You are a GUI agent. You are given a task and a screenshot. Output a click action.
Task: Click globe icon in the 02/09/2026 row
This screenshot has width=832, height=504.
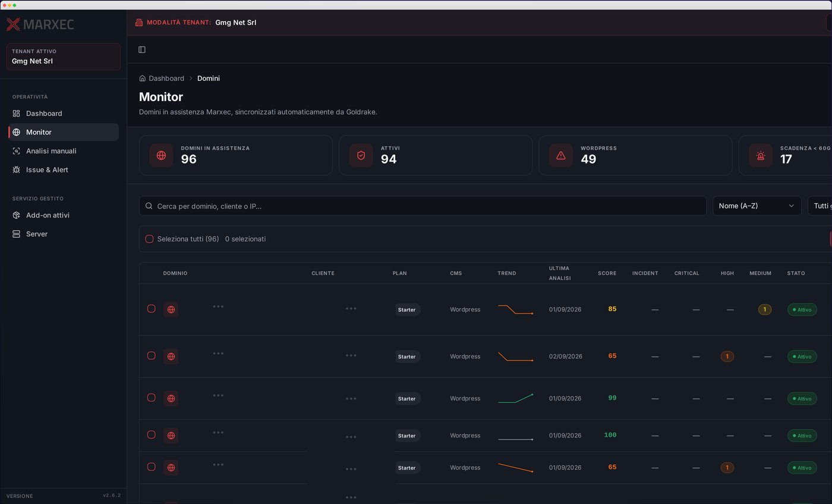click(x=171, y=357)
